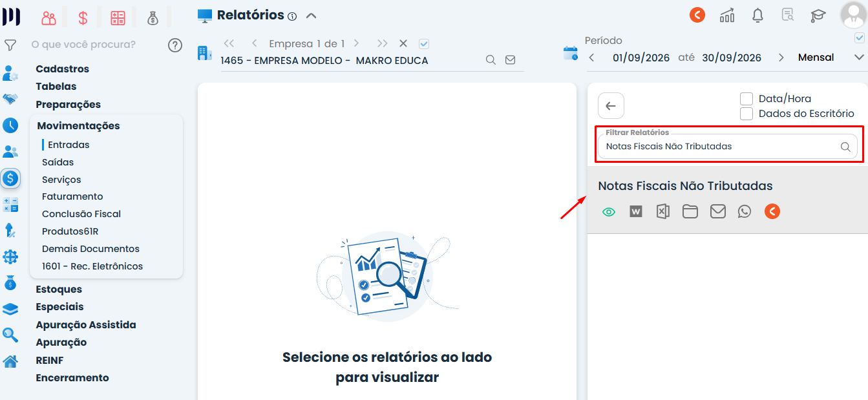Go to next period arrow
Screen dimensions: 868x400
point(781,58)
